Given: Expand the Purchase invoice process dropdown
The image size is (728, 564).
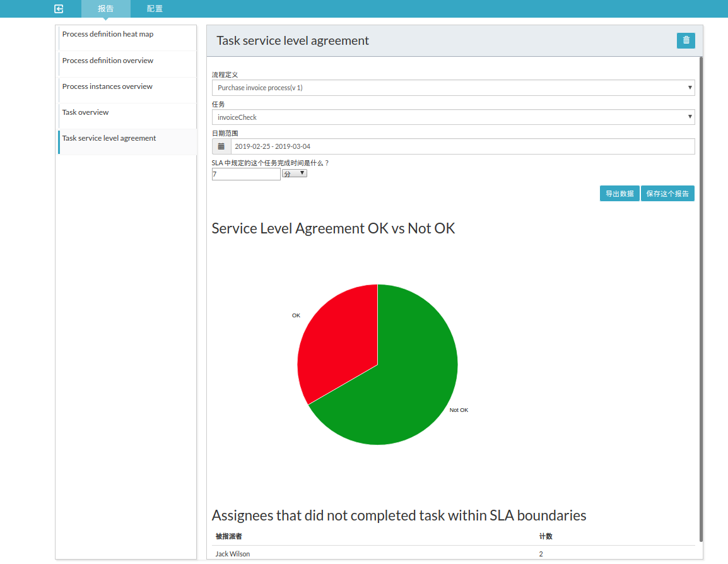Looking at the screenshot, I should pos(453,88).
